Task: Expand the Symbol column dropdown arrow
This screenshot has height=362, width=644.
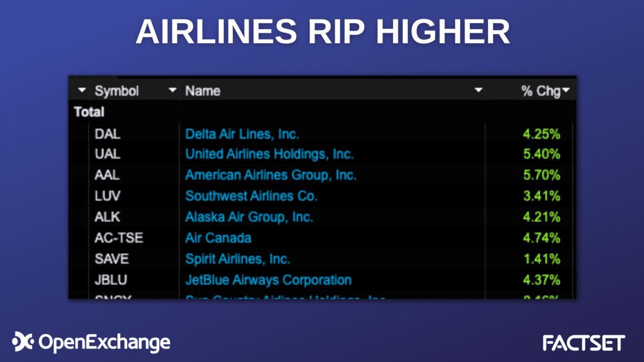Action: tap(173, 90)
